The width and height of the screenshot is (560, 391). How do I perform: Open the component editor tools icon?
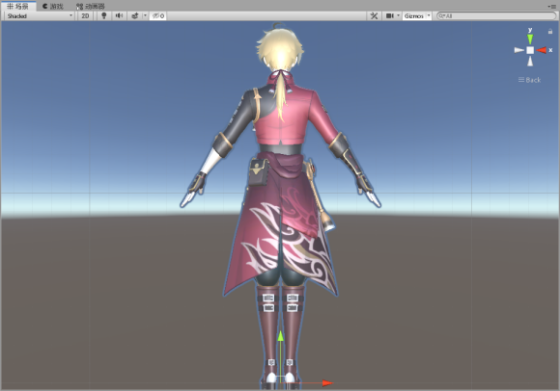coord(374,16)
